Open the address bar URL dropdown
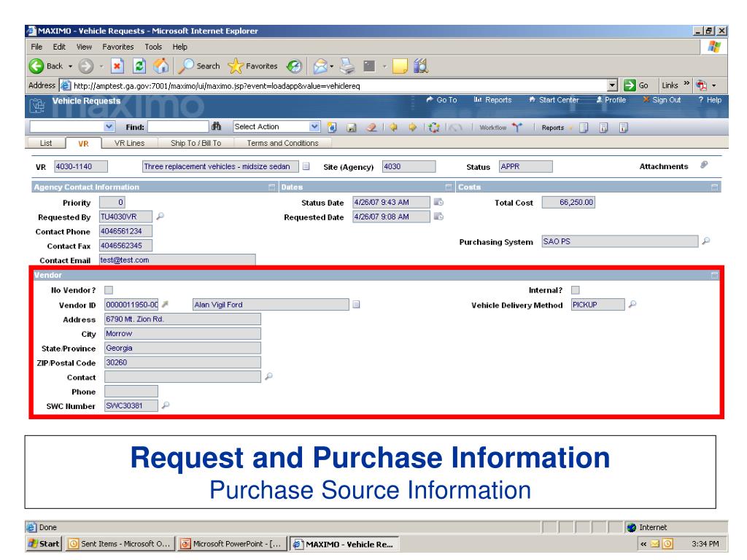747x560 pixels. tap(613, 86)
